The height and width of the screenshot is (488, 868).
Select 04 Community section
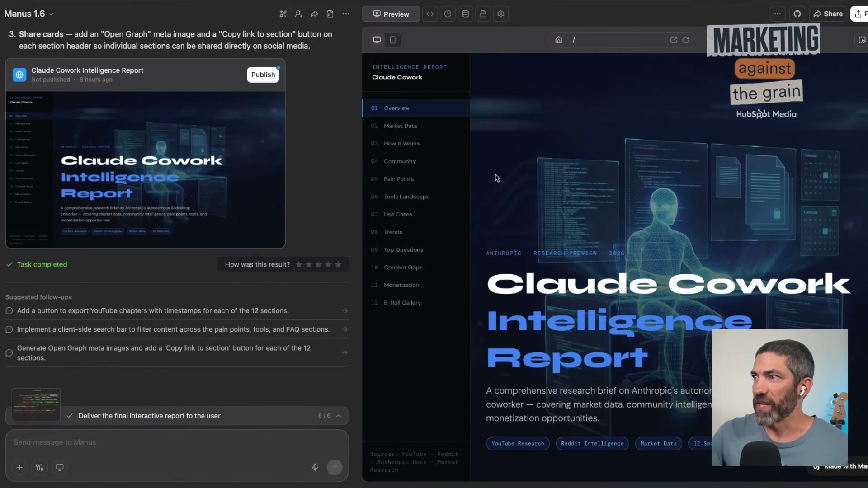pos(416,161)
